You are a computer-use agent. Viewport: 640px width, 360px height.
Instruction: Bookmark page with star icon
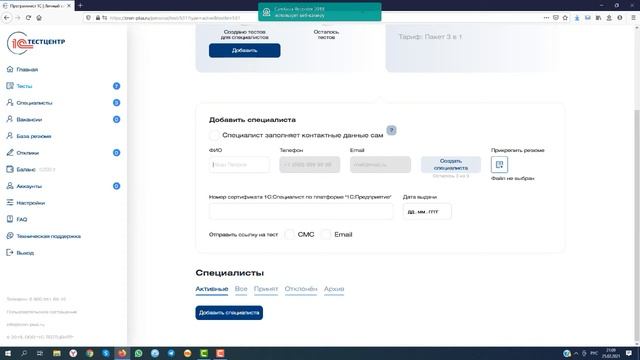[x=565, y=18]
